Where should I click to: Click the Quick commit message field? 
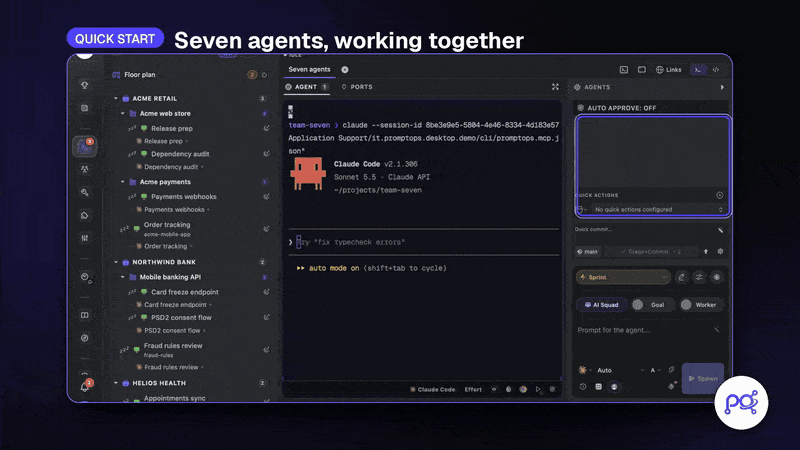645,230
